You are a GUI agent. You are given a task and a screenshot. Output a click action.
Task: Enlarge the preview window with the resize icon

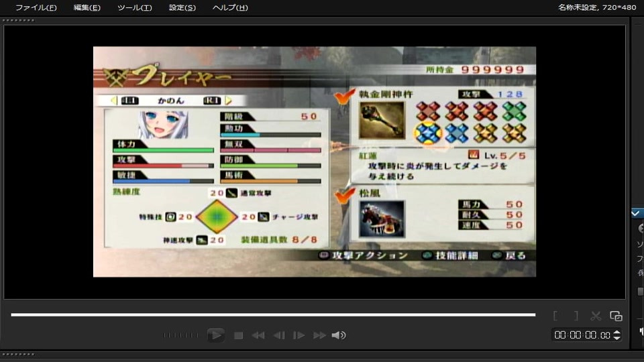pyautogui.click(x=616, y=316)
